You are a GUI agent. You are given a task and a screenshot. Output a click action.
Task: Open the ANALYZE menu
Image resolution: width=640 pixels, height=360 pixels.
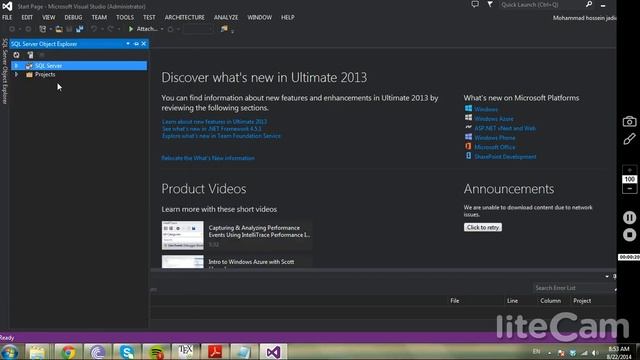[226, 18]
